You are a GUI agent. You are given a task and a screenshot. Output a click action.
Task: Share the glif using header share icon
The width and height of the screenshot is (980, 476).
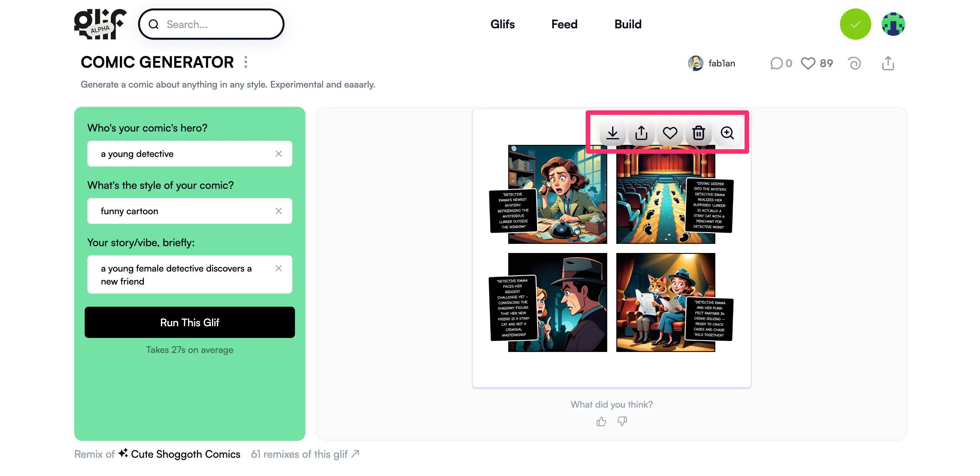tap(888, 63)
